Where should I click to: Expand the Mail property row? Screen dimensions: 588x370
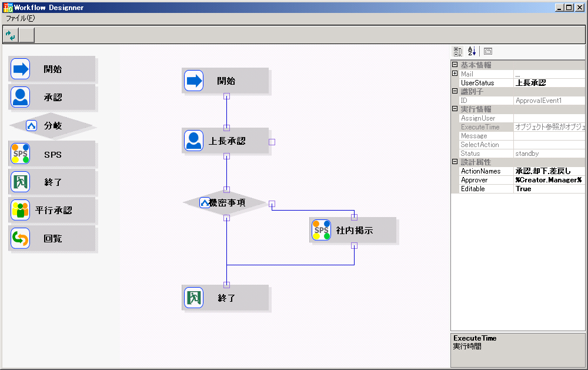[x=455, y=74]
